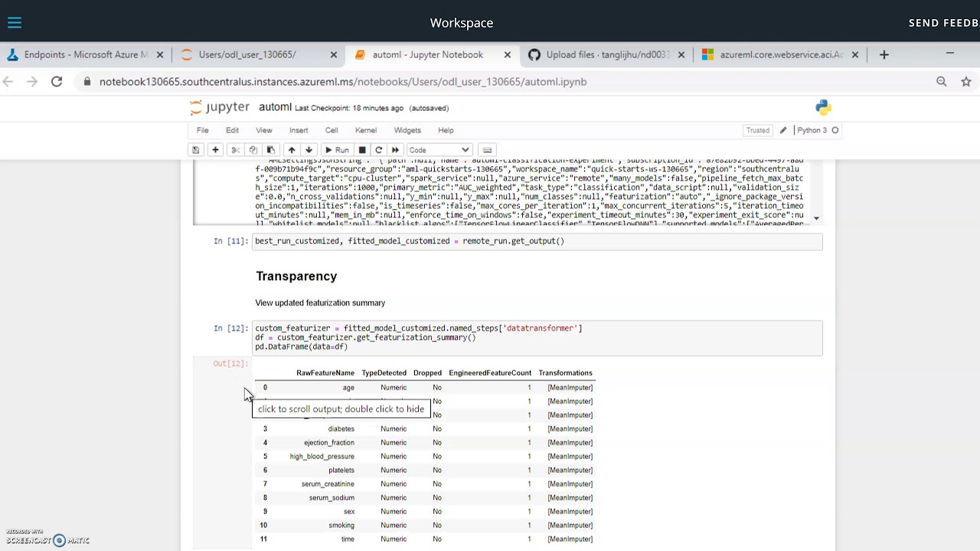This screenshot has width=980, height=551.
Task: Click ejection_fraction feature row name
Action: (x=329, y=442)
